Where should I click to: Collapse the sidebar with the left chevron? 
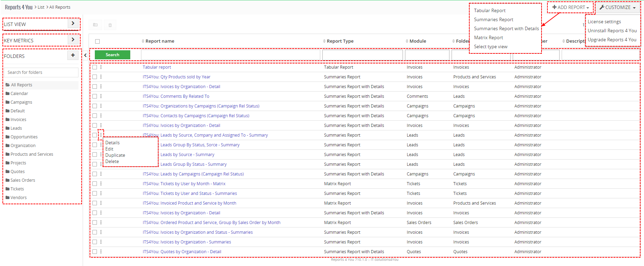[x=85, y=55]
